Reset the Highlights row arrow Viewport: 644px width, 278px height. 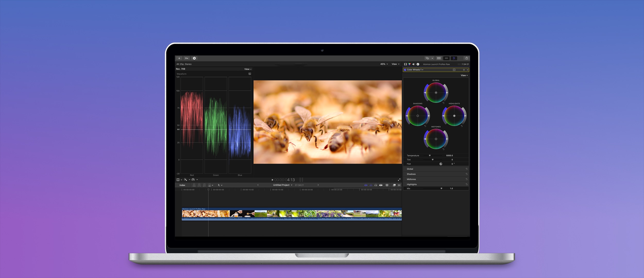467,184
